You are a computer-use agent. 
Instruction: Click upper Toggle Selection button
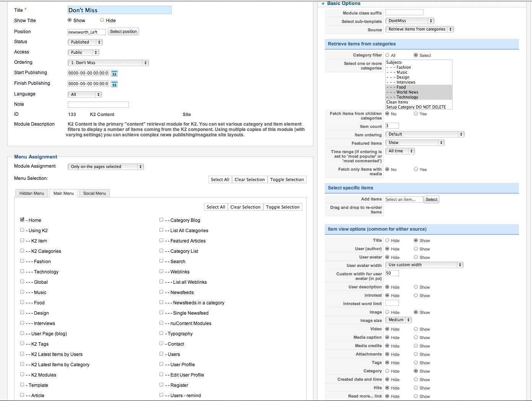click(x=287, y=179)
